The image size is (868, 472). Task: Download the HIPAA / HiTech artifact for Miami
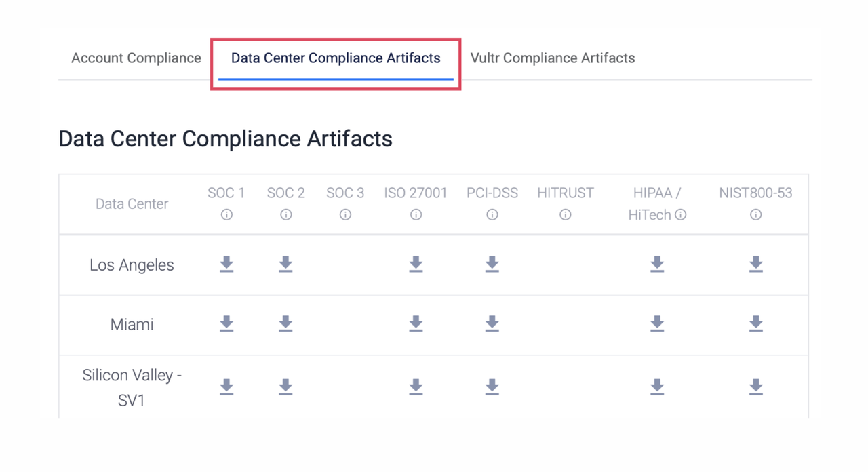click(x=656, y=324)
